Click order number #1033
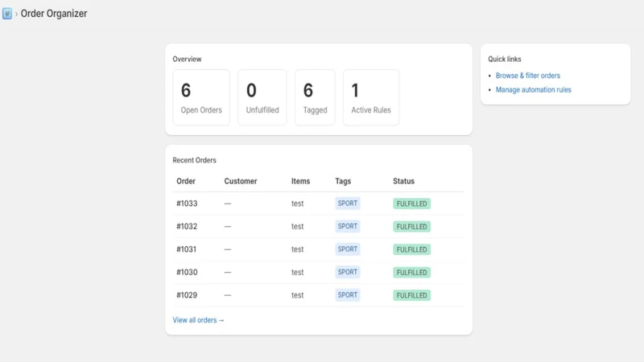 187,204
